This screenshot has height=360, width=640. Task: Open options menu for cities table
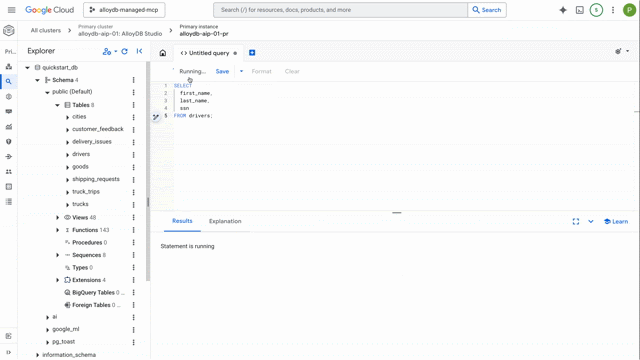coord(133,117)
